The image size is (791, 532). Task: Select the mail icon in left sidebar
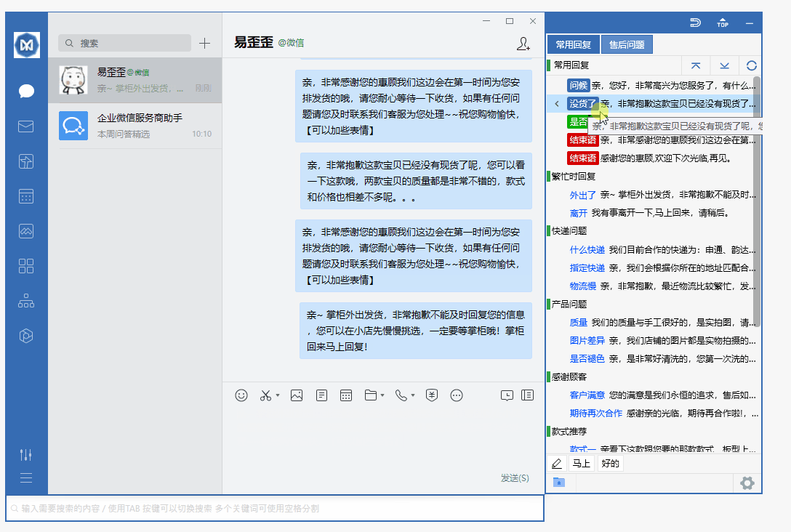(25, 126)
